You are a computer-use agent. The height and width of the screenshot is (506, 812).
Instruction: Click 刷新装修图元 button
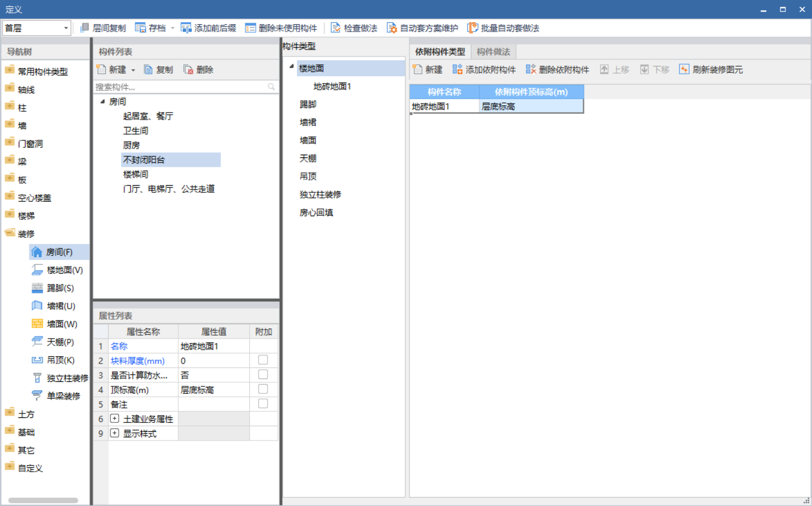[711, 69]
